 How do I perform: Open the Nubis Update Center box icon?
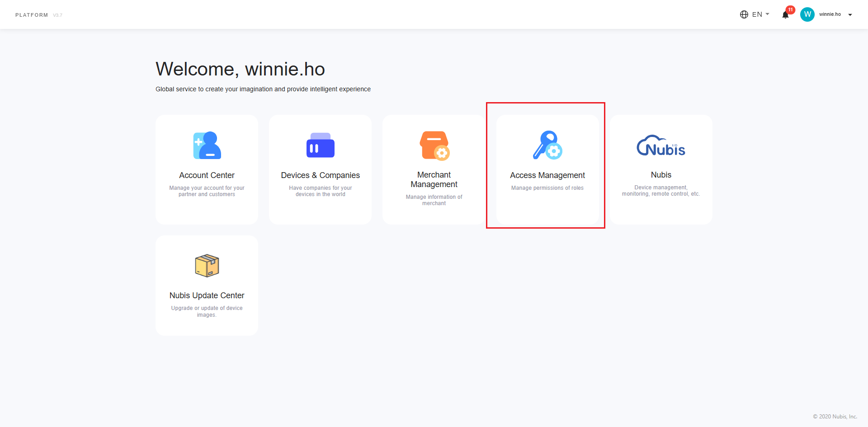(207, 265)
